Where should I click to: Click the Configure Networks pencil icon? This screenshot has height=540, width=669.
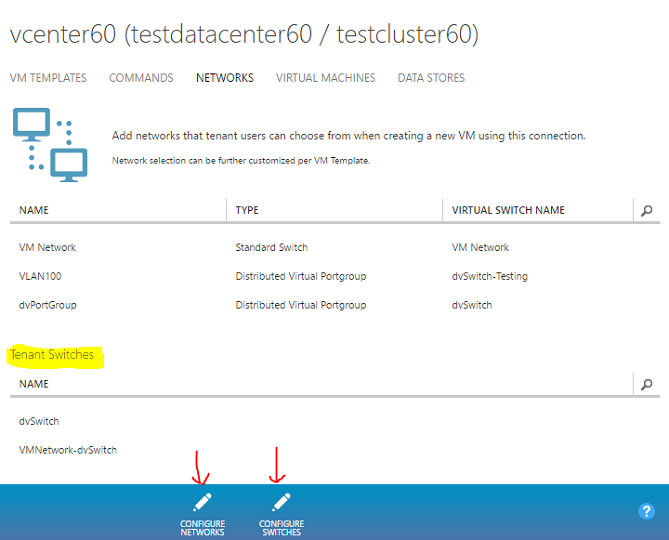[x=202, y=502]
